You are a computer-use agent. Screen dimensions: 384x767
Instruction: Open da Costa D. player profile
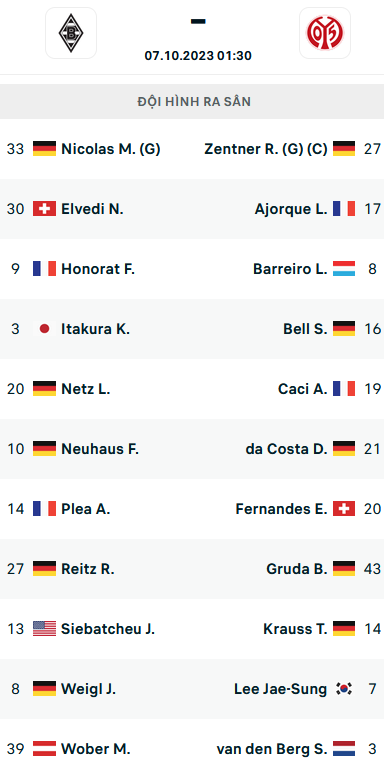point(287,449)
